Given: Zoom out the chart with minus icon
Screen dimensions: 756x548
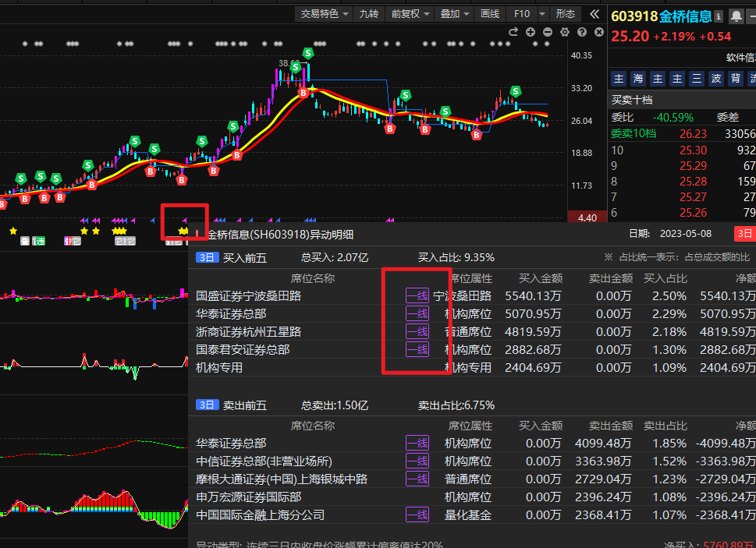Looking at the screenshot, I should click(x=548, y=32).
